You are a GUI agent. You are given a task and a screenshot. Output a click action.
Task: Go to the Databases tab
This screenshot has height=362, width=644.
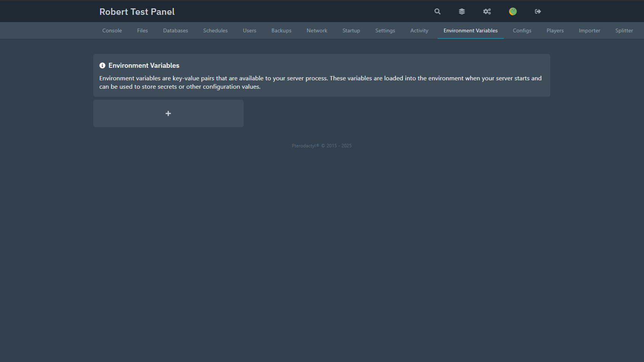pos(176,30)
